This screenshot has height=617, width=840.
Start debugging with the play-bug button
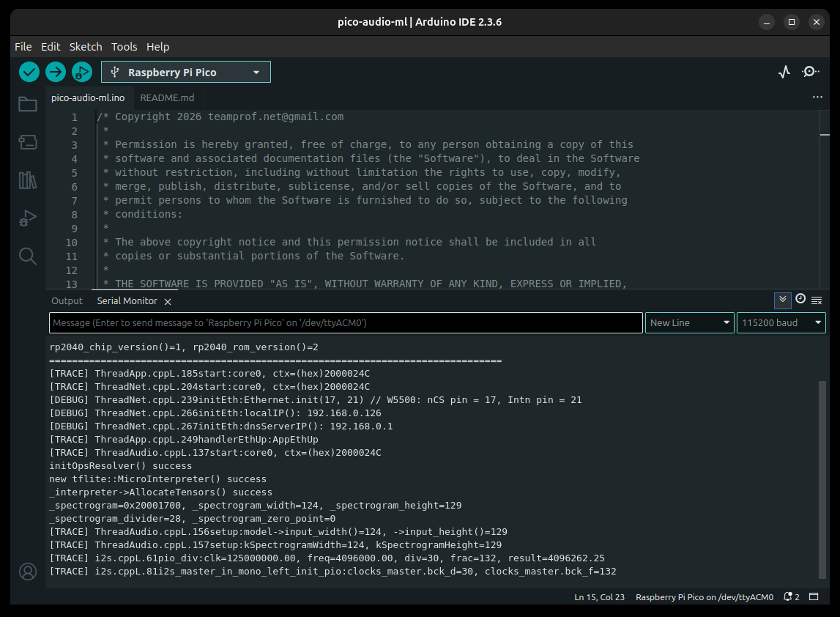[82, 72]
